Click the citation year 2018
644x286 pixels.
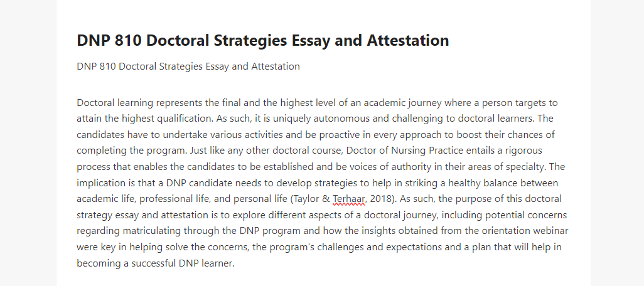(x=381, y=199)
